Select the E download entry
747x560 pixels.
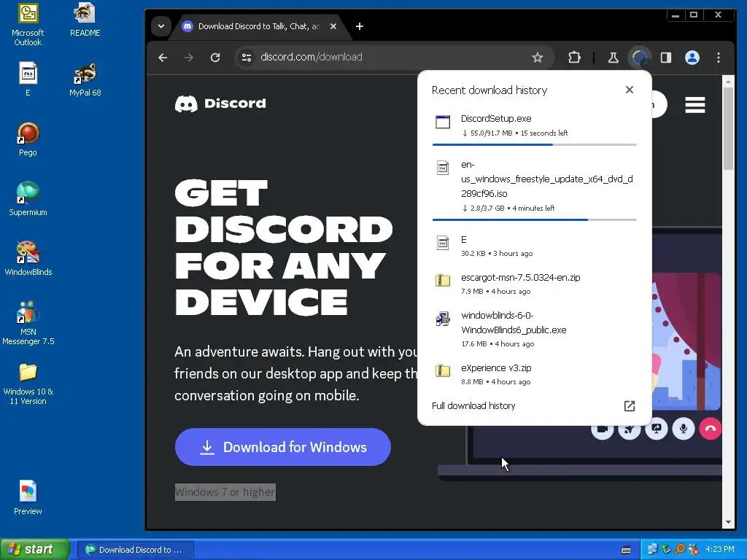(x=534, y=246)
